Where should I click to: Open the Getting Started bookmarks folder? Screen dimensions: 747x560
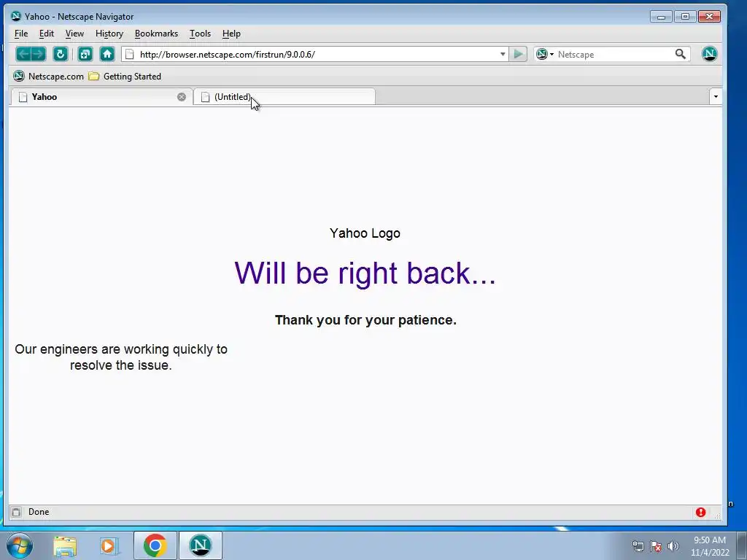(125, 76)
